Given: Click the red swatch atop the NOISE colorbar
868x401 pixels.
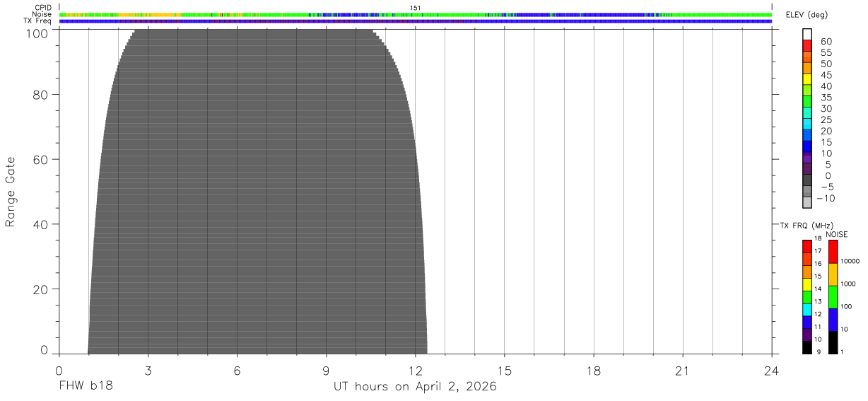Looking at the screenshot, I should point(833,251).
